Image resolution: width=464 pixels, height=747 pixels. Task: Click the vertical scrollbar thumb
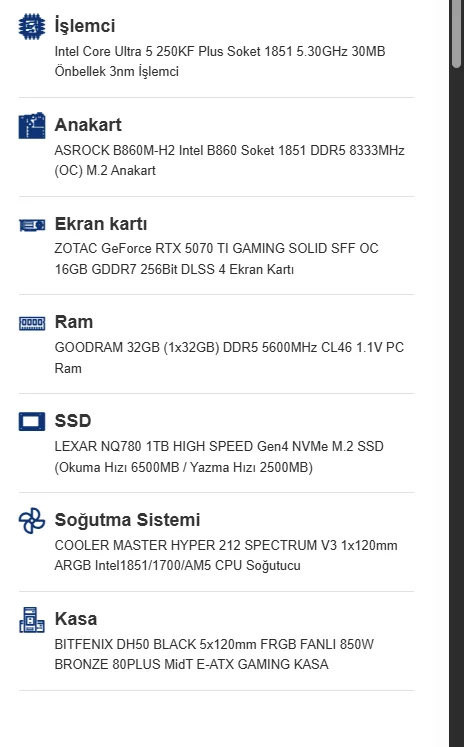point(456,34)
